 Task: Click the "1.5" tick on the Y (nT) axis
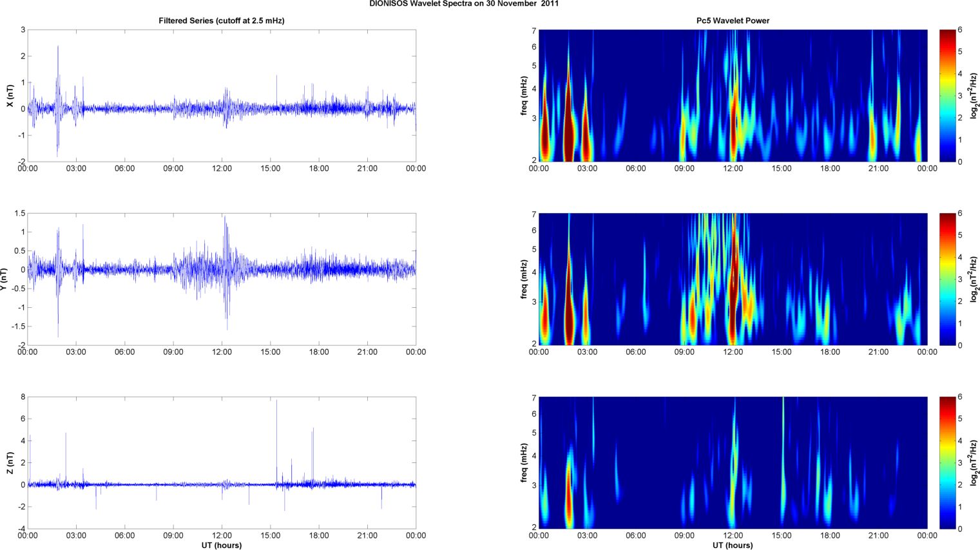pyautogui.click(x=19, y=213)
